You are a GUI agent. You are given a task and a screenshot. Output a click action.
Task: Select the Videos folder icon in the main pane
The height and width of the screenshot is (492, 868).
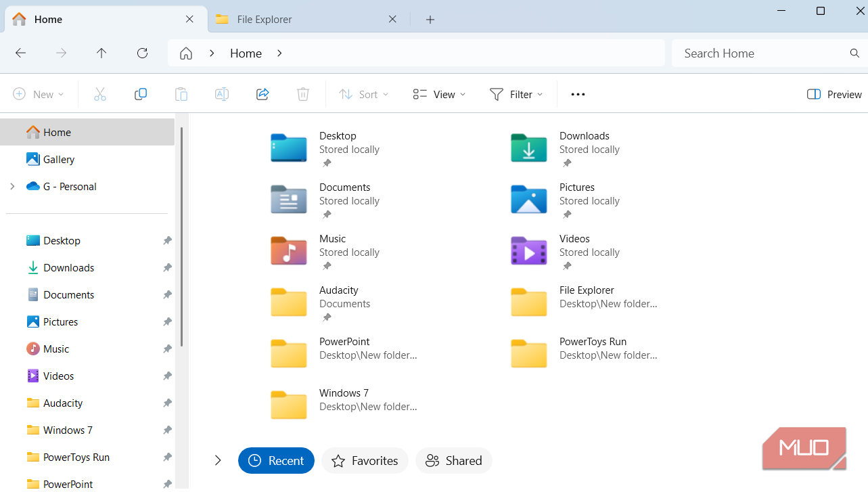pyautogui.click(x=529, y=251)
